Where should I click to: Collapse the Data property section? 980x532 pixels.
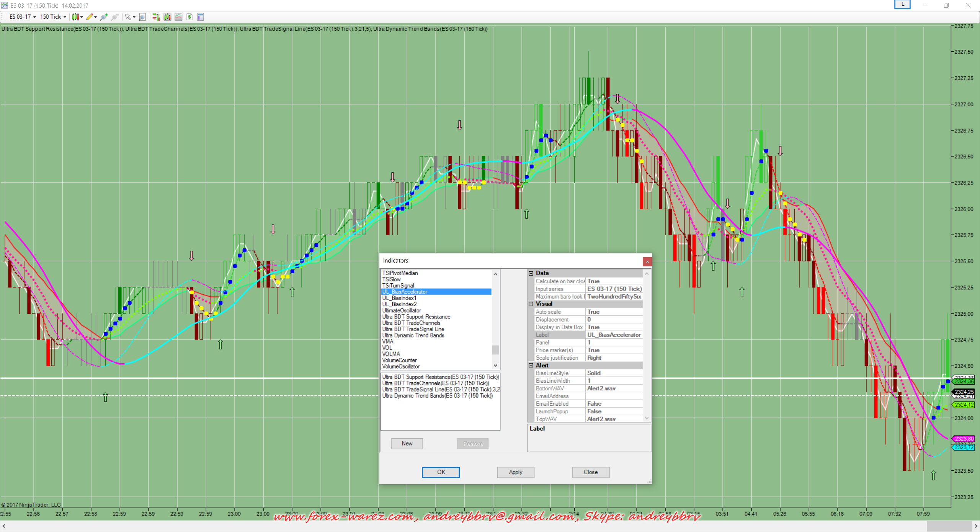[x=531, y=273]
